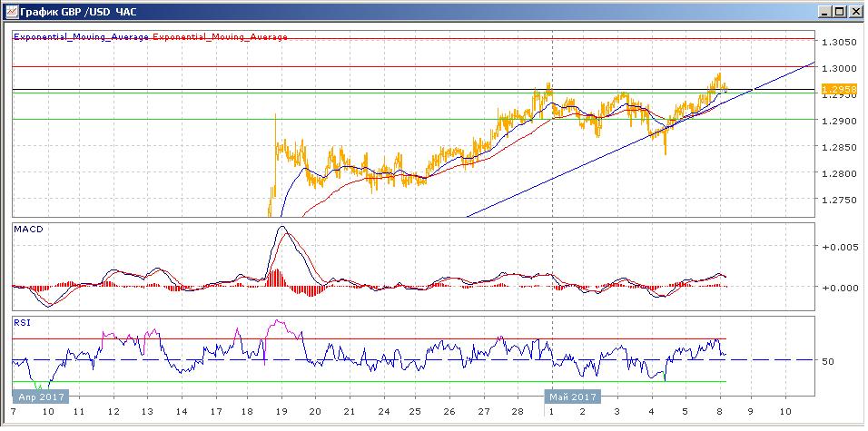Click the +0.000 MACD scale value
868x431 pixels.
tap(841, 288)
